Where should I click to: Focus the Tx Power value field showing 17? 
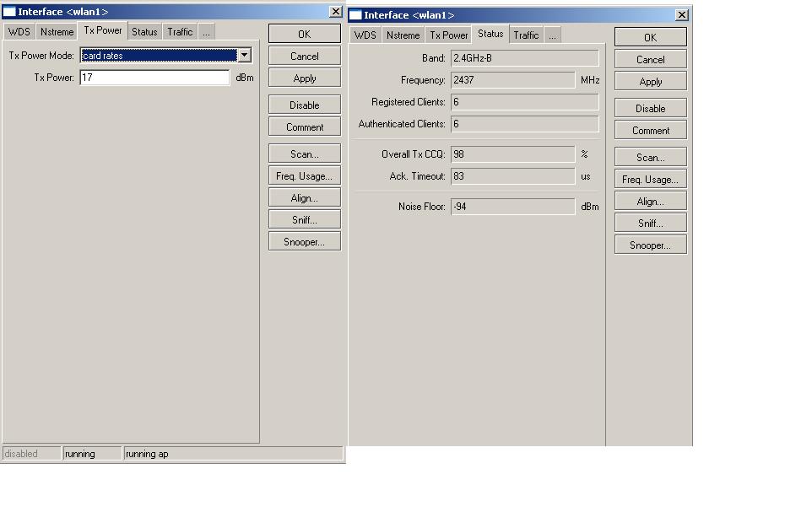pyautogui.click(x=154, y=78)
